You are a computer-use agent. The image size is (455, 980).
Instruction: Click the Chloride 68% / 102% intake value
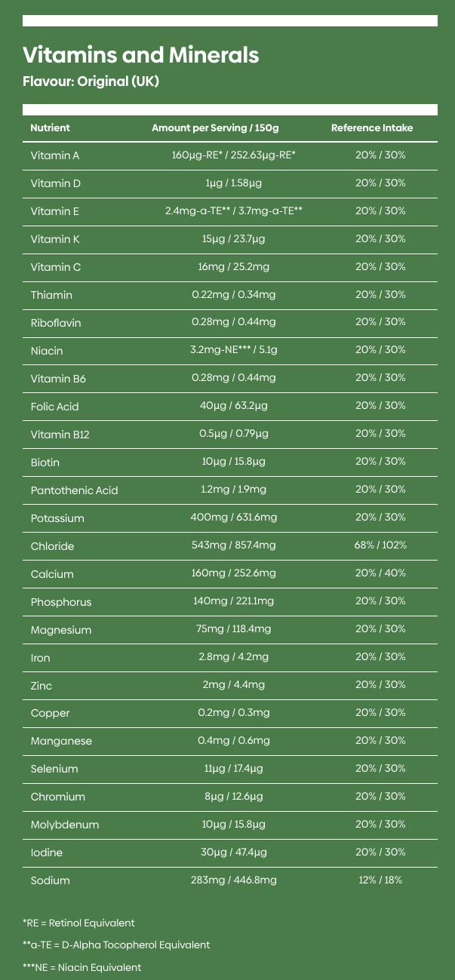[x=380, y=545]
